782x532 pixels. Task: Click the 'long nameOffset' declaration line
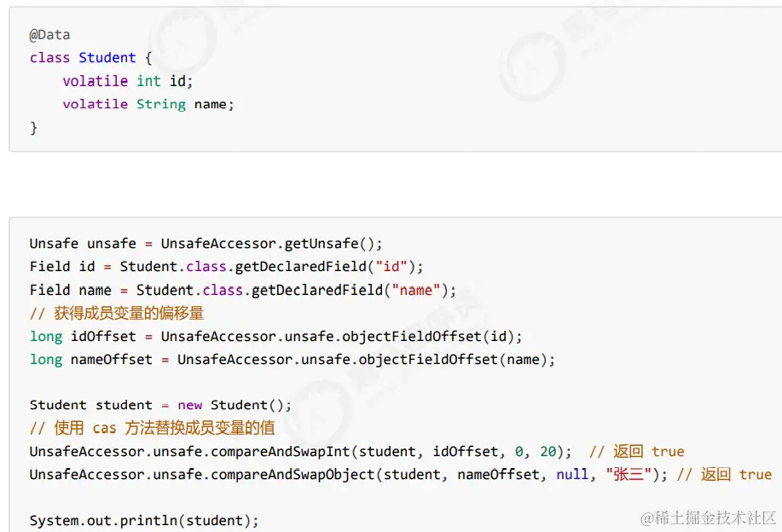(293, 359)
